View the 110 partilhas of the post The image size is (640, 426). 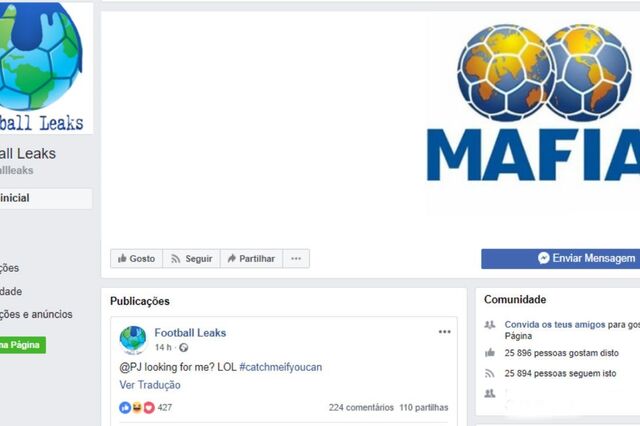[424, 407]
